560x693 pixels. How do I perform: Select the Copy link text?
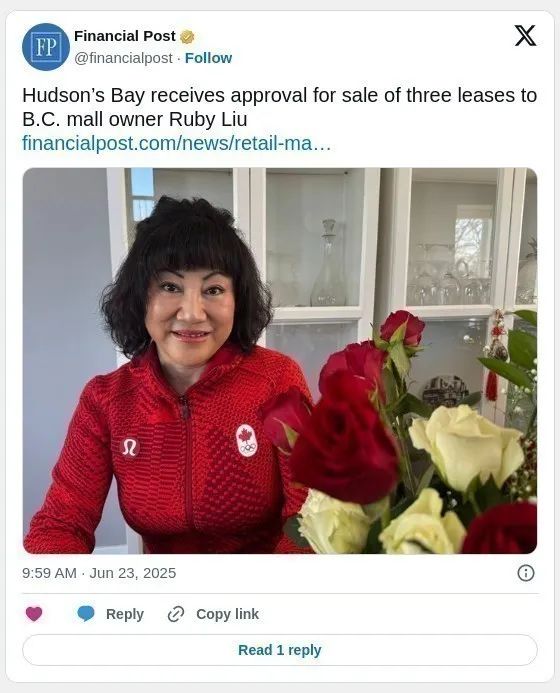[x=228, y=614]
